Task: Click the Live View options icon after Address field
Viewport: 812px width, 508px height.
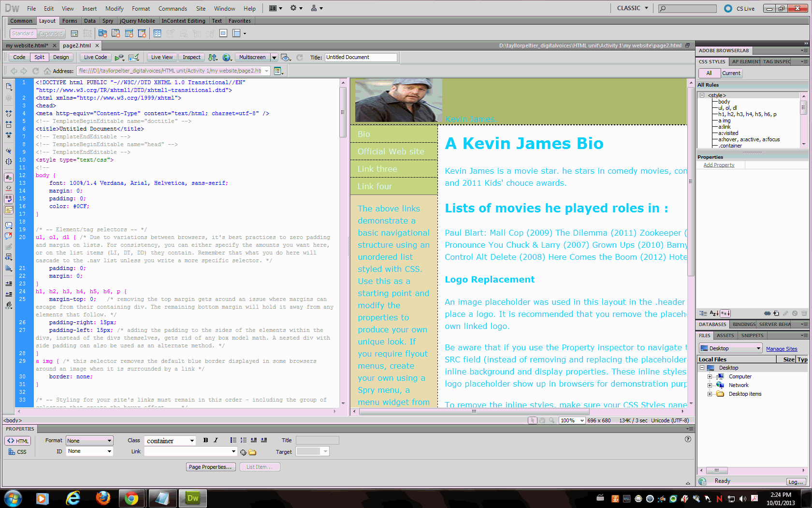Action: click(278, 71)
